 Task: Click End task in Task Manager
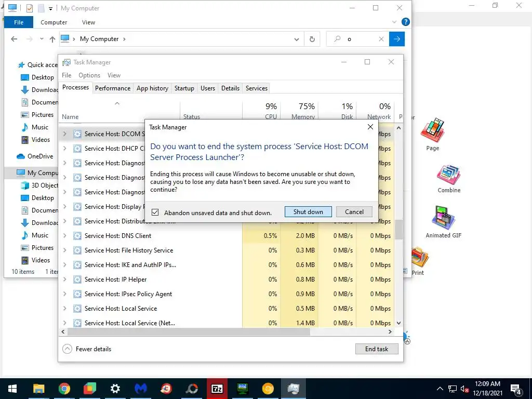coord(377,349)
